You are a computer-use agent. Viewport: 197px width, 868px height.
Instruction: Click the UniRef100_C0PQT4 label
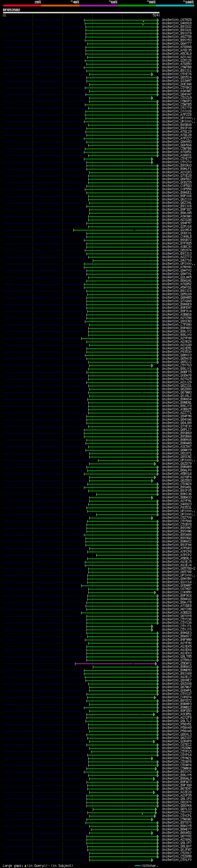(x=177, y=697)
